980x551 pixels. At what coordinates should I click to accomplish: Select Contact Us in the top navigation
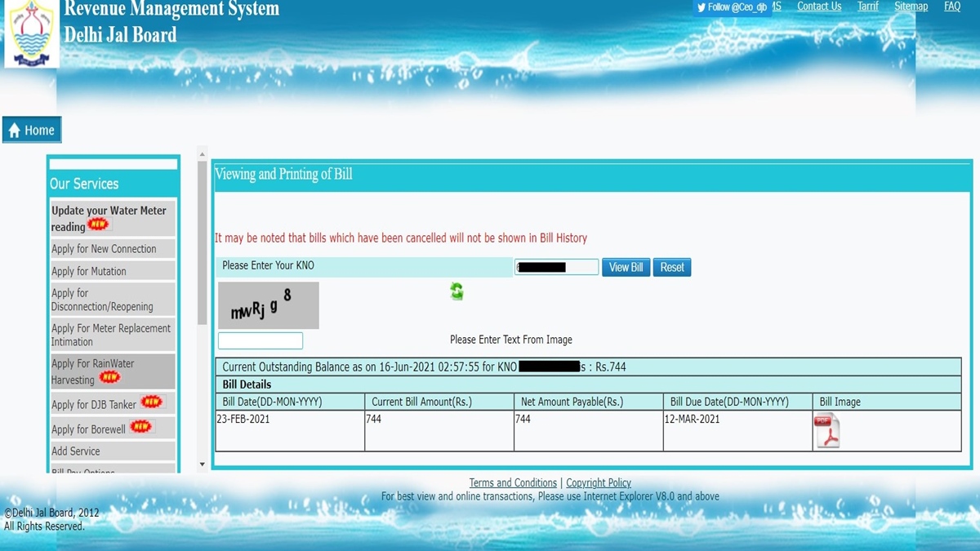pyautogui.click(x=819, y=7)
